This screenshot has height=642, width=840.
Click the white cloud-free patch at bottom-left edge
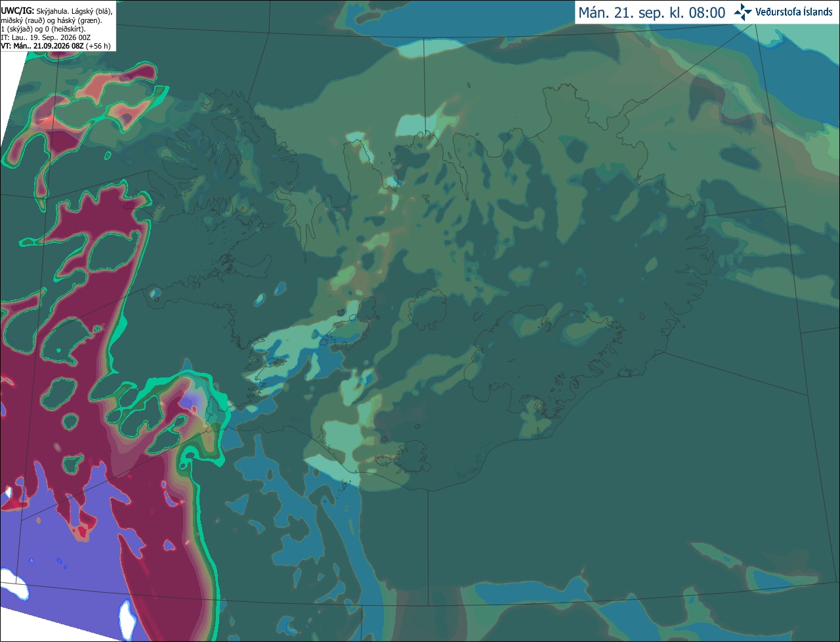[x=13, y=589]
